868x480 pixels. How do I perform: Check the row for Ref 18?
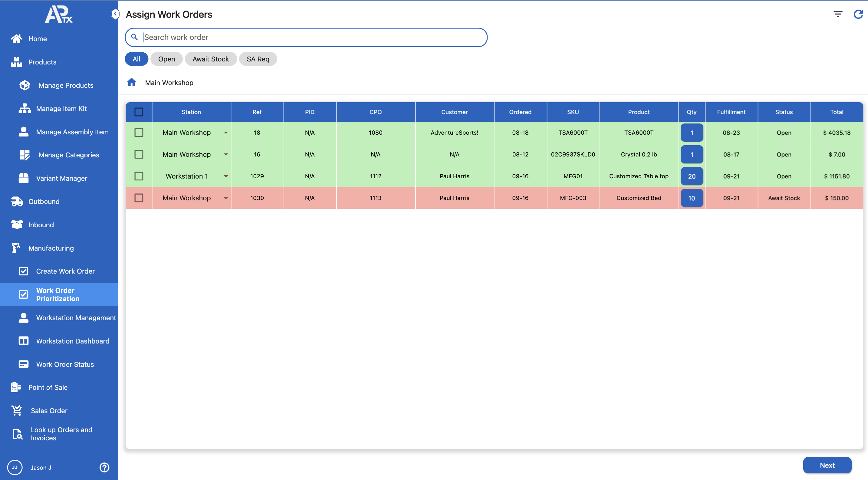(x=139, y=132)
